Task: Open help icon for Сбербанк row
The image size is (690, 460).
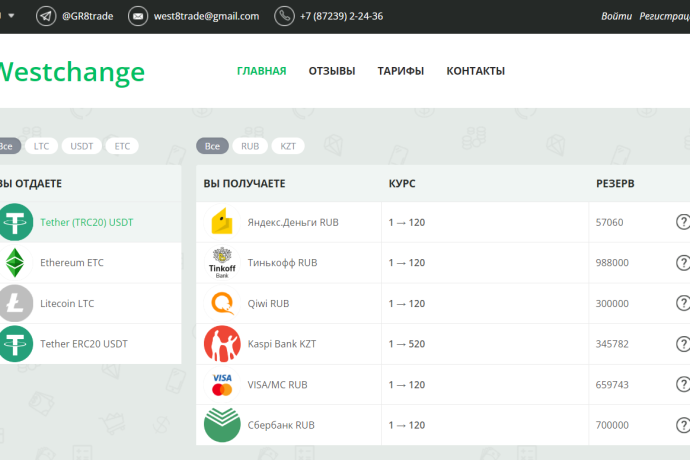Action: [x=683, y=425]
